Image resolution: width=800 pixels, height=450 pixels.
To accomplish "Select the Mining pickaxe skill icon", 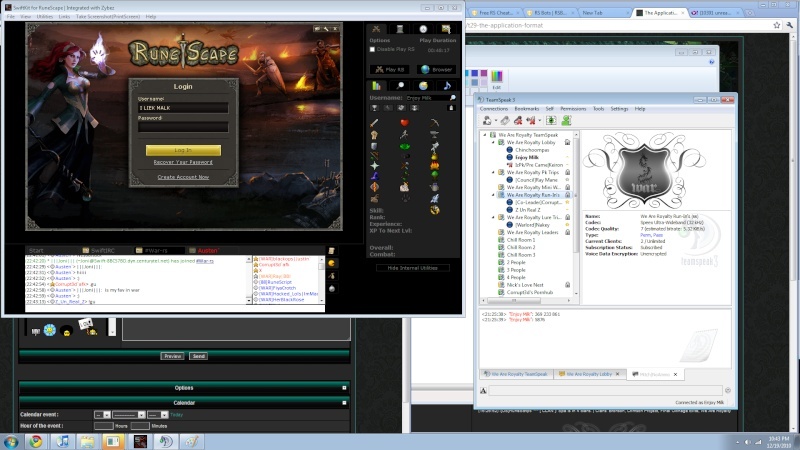I will (434, 123).
